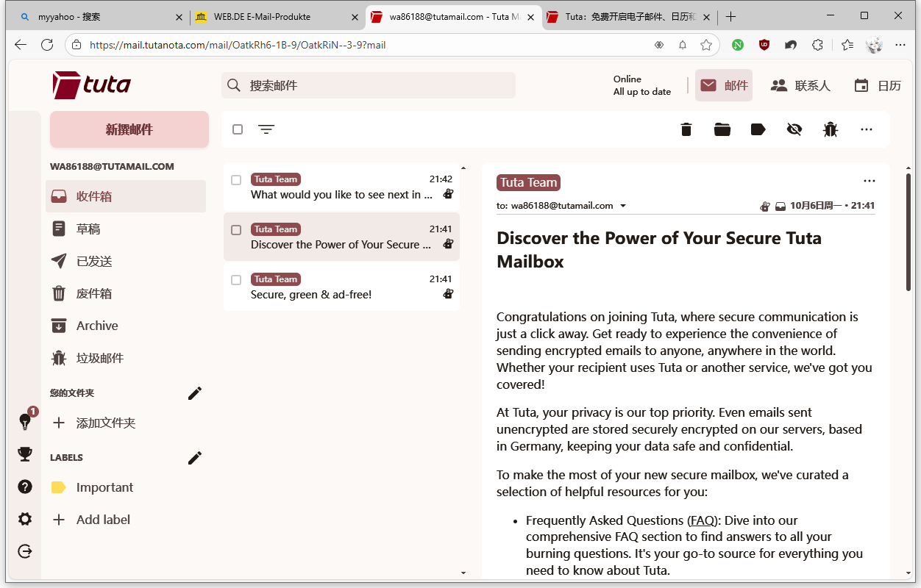Click the bug spam report icon in toolbar
The height and width of the screenshot is (588, 921).
point(830,129)
